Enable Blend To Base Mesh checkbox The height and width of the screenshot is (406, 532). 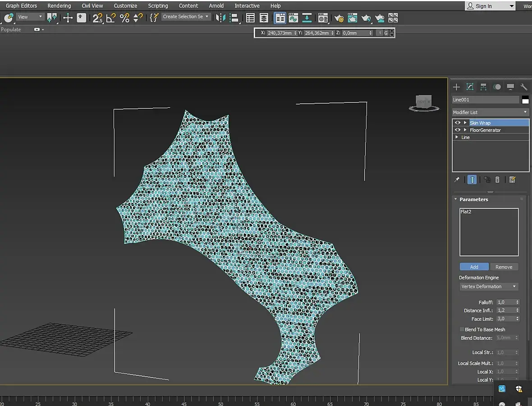(x=462, y=329)
